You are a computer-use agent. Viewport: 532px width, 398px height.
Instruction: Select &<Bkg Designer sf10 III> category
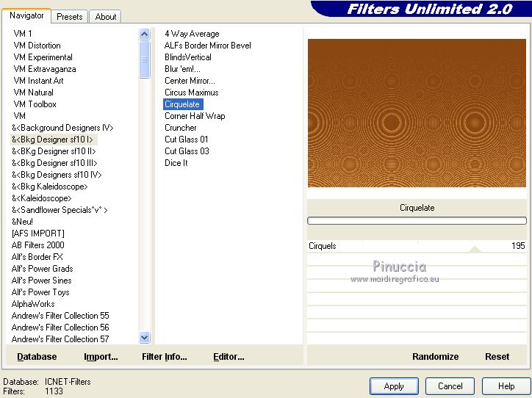[x=54, y=163]
